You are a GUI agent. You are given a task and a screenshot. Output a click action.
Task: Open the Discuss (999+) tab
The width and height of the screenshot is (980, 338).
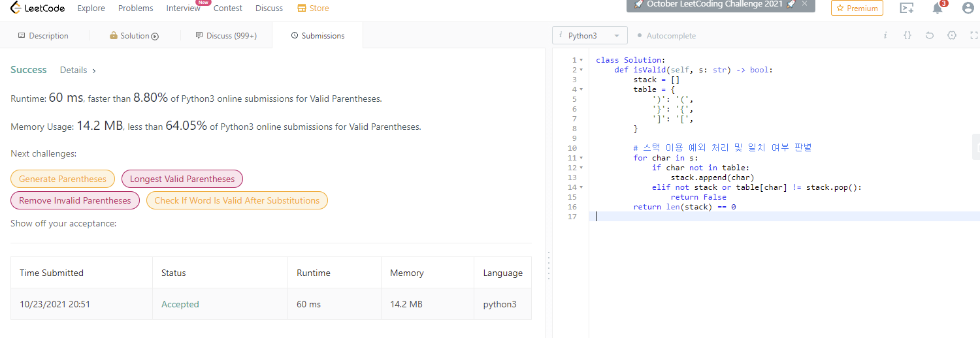coord(226,36)
